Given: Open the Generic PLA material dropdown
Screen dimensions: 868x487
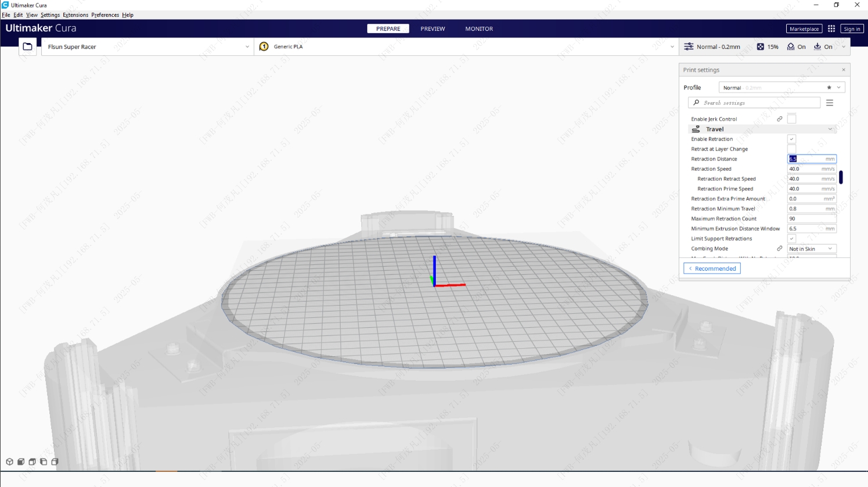Looking at the screenshot, I should (466, 46).
